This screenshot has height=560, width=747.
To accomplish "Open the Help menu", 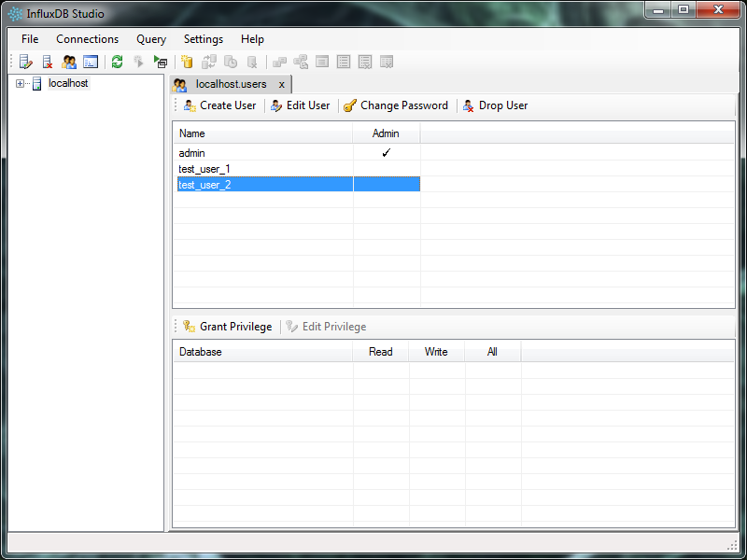I will [x=252, y=39].
